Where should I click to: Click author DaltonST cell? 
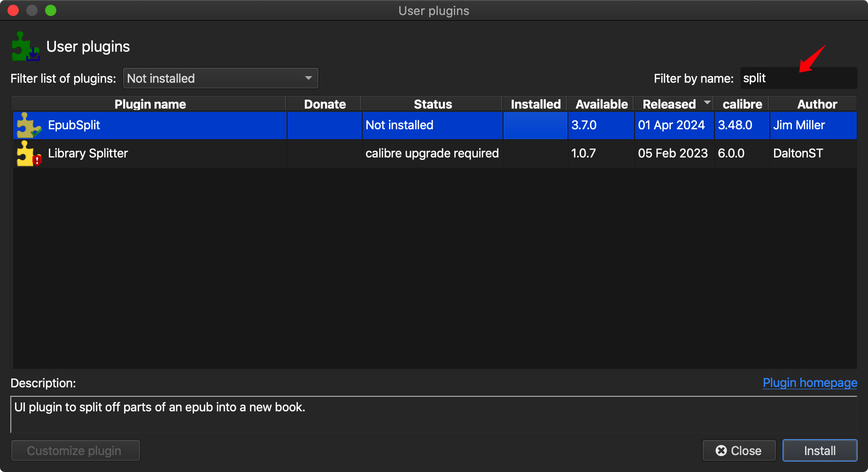tap(814, 153)
